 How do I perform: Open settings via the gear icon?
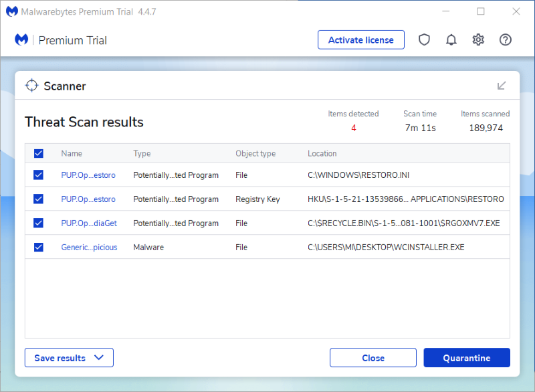pos(478,40)
